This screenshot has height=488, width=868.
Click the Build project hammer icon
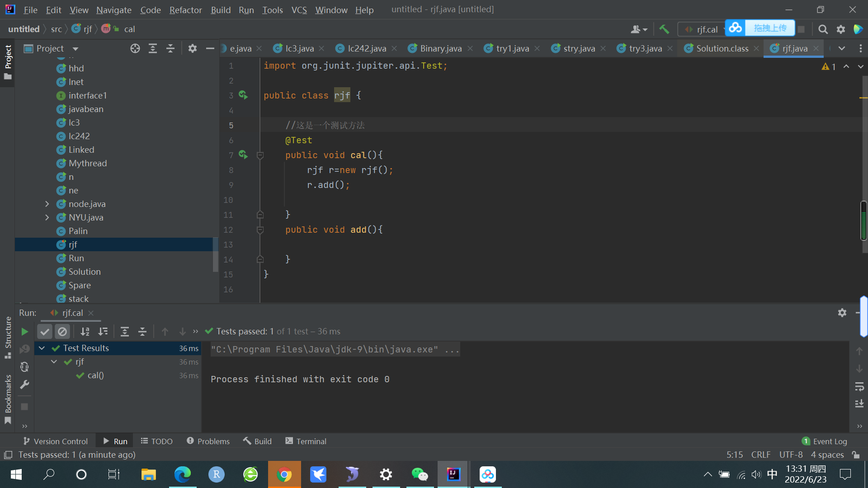click(664, 29)
